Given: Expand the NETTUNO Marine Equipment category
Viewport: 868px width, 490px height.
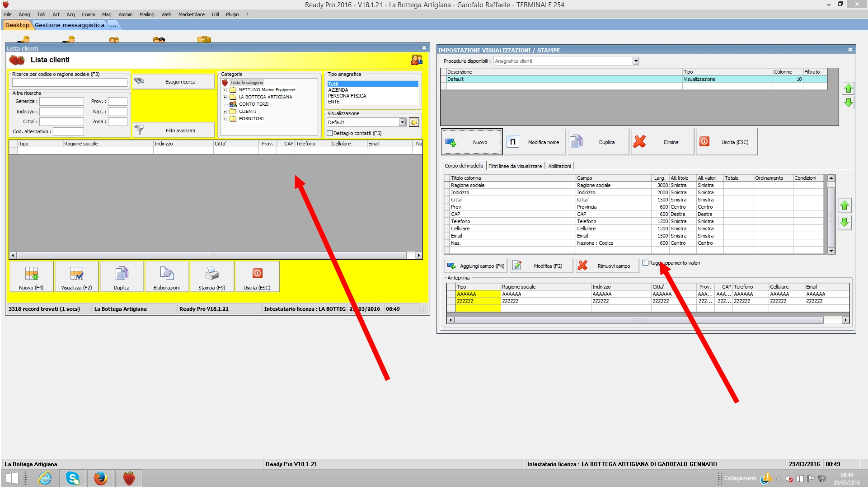Looking at the screenshot, I should click(225, 90).
